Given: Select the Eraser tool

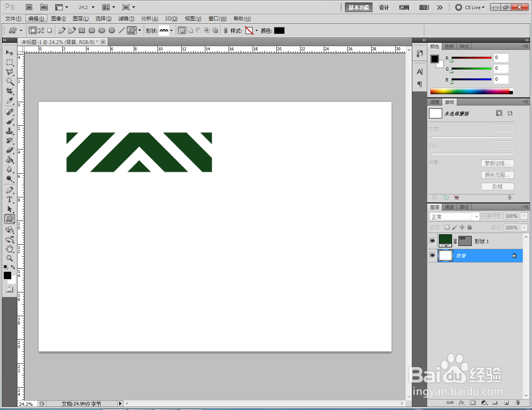Looking at the screenshot, I should pos(10,150).
